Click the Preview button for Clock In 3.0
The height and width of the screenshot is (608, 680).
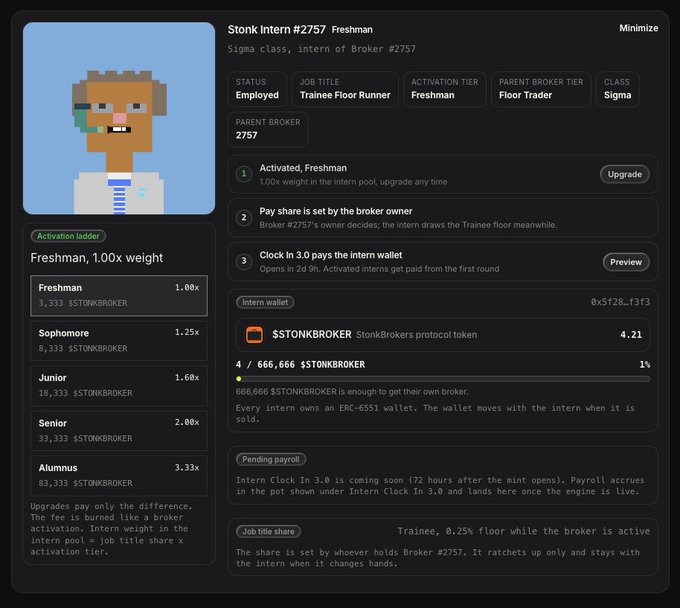[626, 262]
